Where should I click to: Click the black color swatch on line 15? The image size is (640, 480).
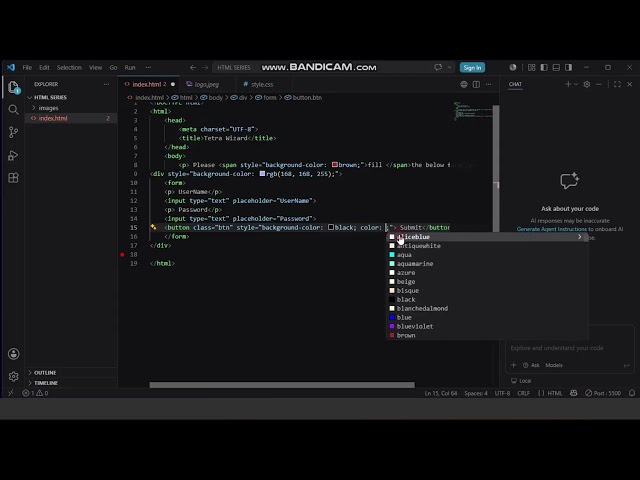[x=331, y=227]
